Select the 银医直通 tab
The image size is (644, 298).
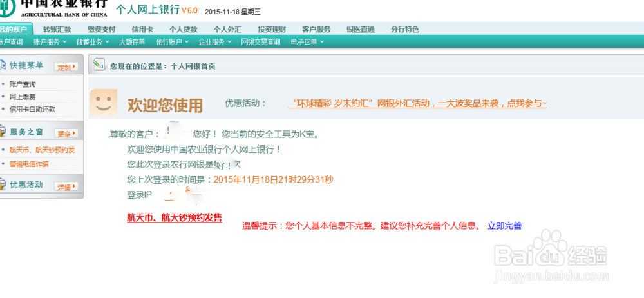pyautogui.click(x=361, y=29)
